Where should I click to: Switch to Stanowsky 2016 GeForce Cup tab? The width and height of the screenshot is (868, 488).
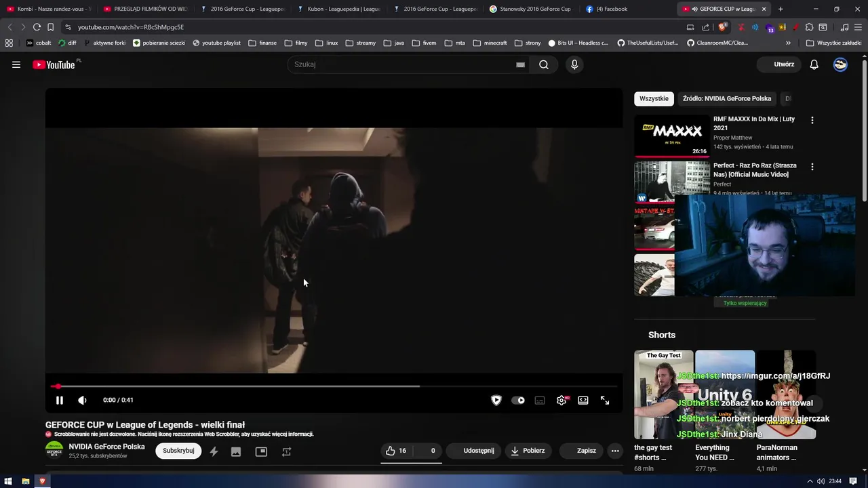pos(530,9)
